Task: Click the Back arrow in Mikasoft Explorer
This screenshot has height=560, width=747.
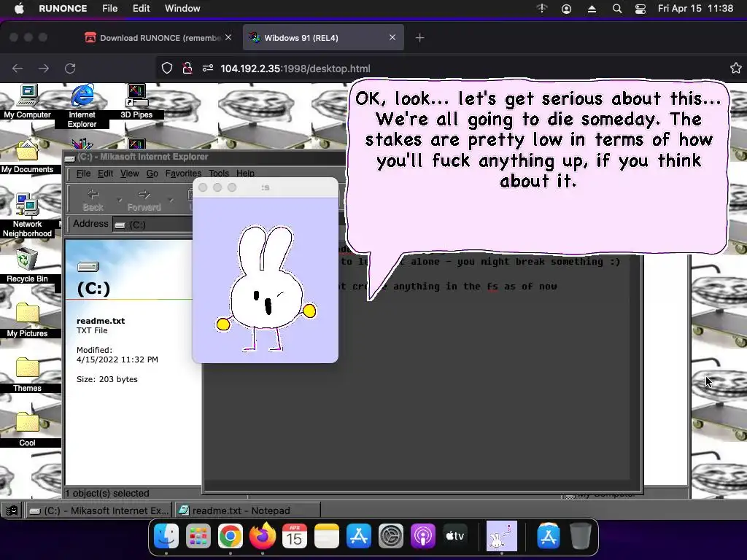Action: (x=93, y=200)
